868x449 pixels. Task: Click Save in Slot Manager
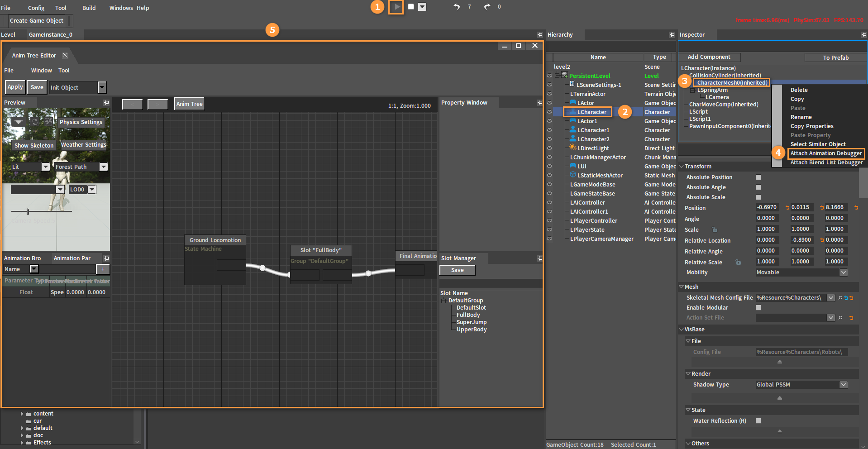tap(458, 270)
